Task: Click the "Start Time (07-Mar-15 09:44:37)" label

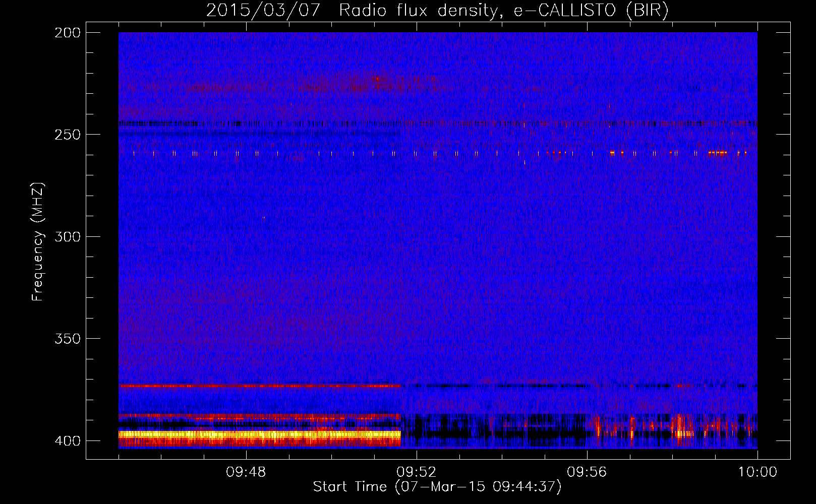Action: (437, 487)
